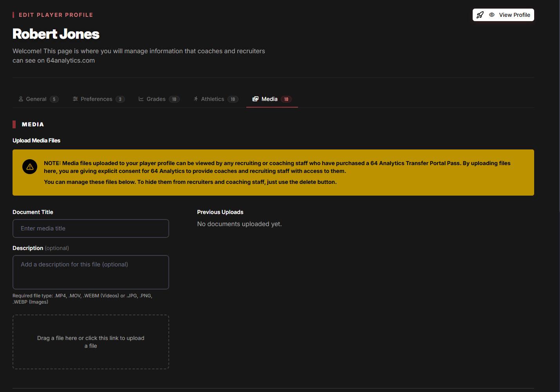The width and height of the screenshot is (560, 392).
Task: Select the runner icon on the Athletics tab
Action: 195,99
